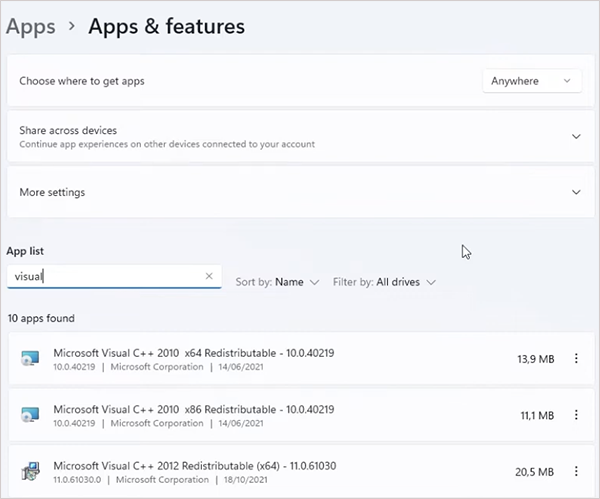Click the Visual C++ 2012 x64 installer icon
The width and height of the screenshot is (600, 499).
(x=30, y=471)
